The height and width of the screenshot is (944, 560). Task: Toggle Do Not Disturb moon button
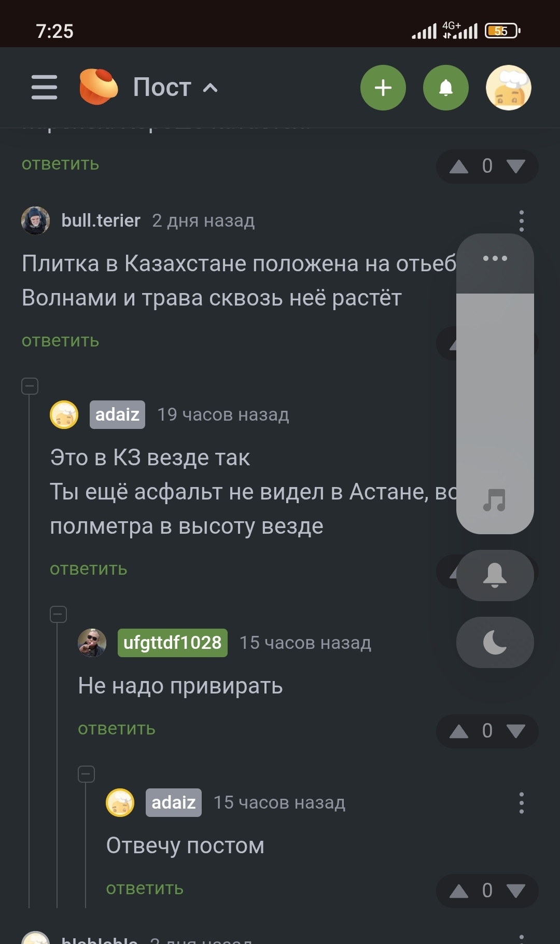tap(495, 643)
